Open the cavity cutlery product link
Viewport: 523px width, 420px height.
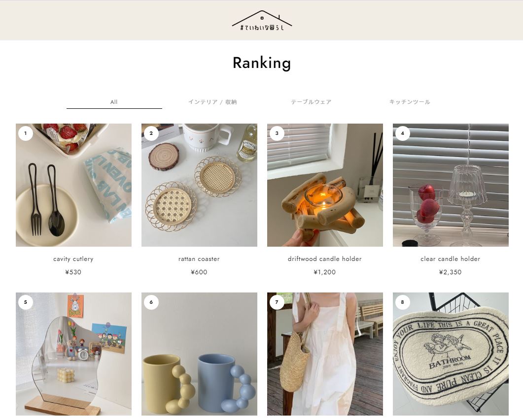73,259
